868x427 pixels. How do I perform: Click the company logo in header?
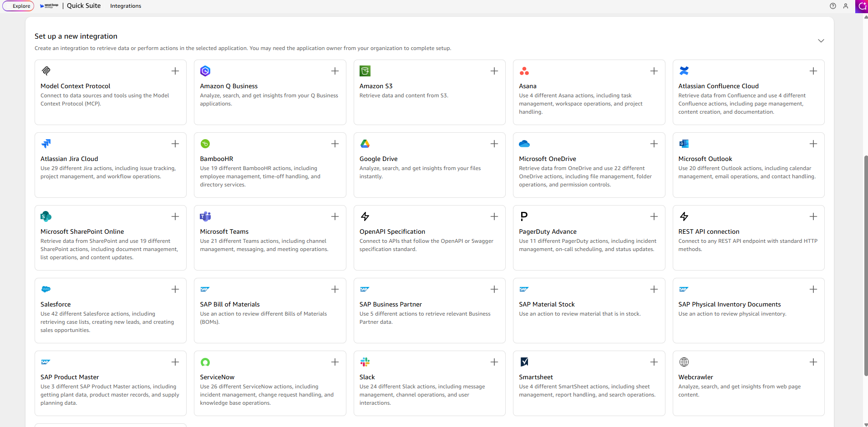(x=49, y=6)
